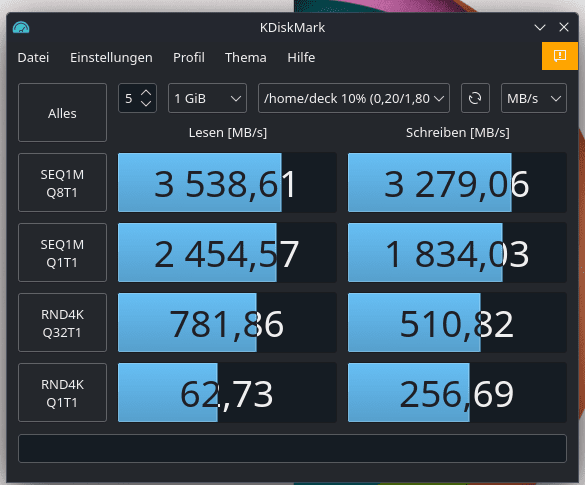Open the /home/deck target drive dropdown
Image resolution: width=585 pixels, height=485 pixels.
point(354,98)
